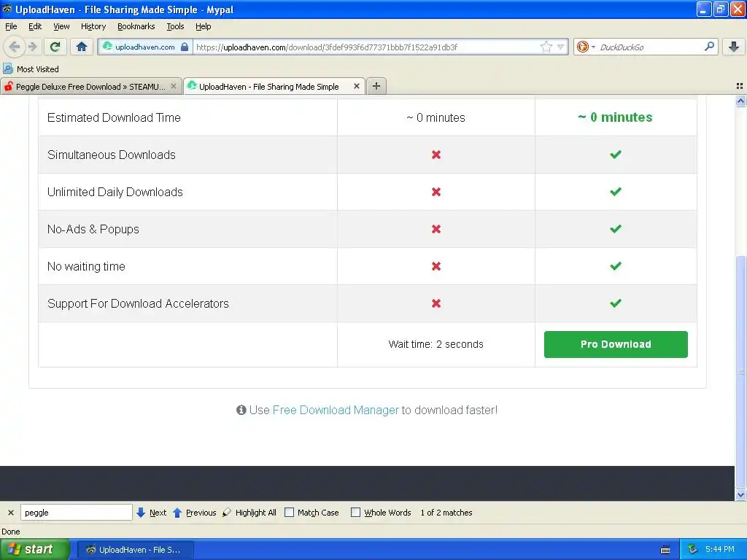The image size is (747, 560).
Task: Reload the page with the refresh icon
Action: click(x=55, y=47)
